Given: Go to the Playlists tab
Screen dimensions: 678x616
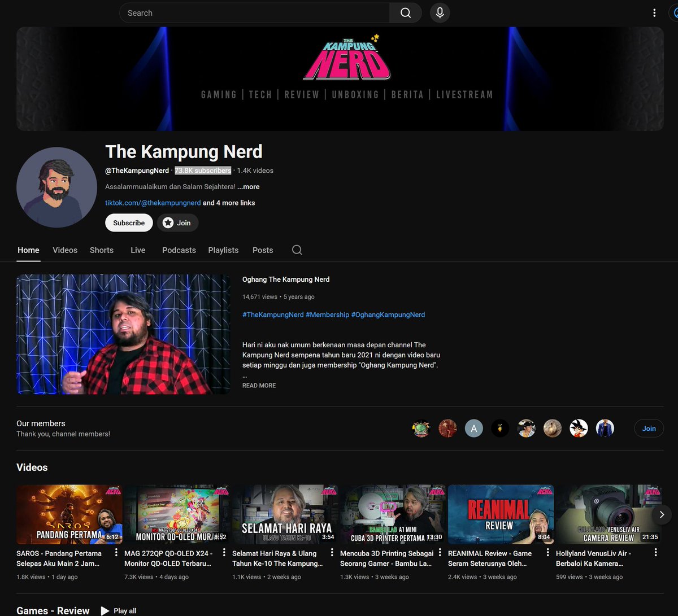Looking at the screenshot, I should click(223, 250).
